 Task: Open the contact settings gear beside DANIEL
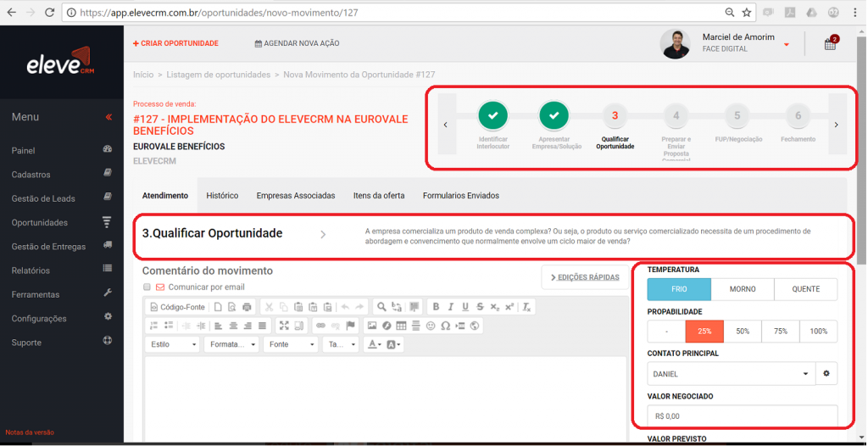coord(826,374)
